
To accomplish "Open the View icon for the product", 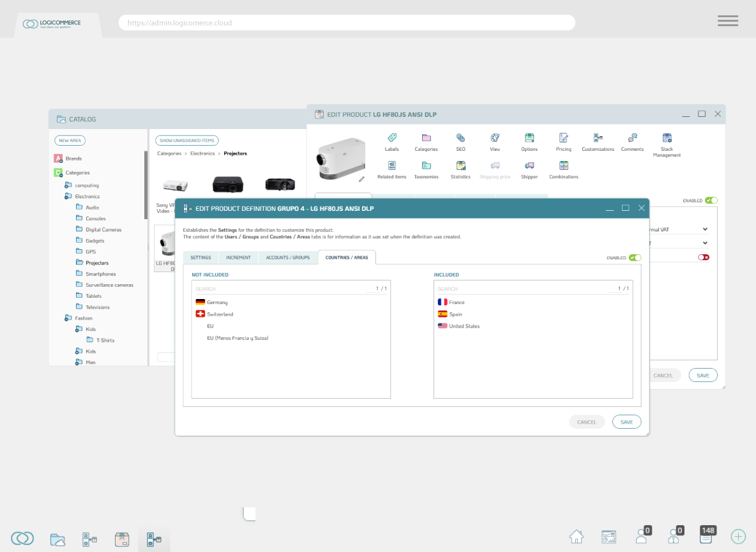I will 495,142.
